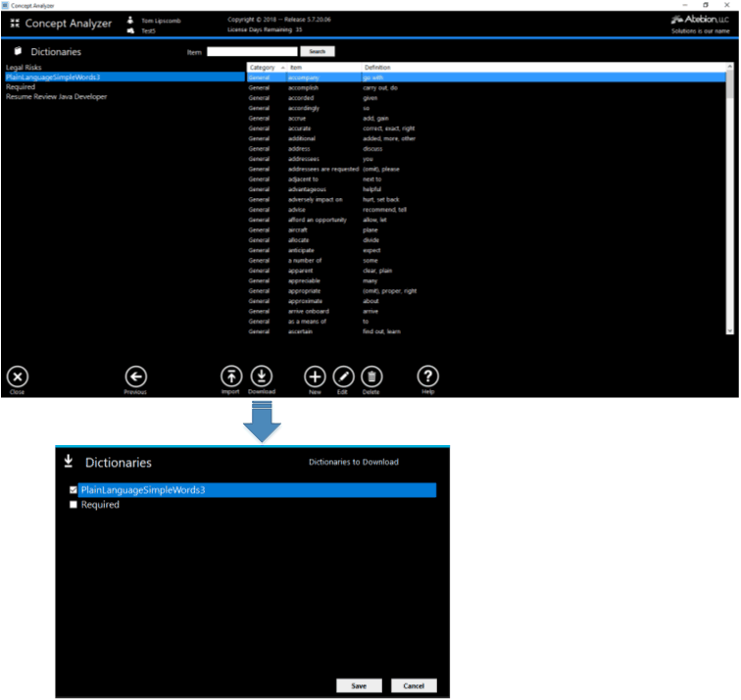Click Cancel in the download dialog
This screenshot has width=741, height=700.
coord(414,686)
